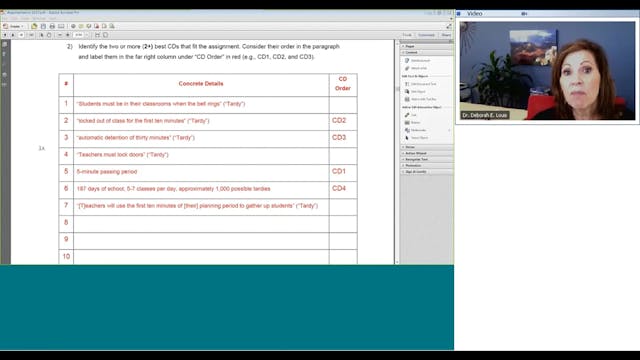Click the yellow sticky note icon
The image size is (640, 360).
pyautogui.click(x=81, y=26)
